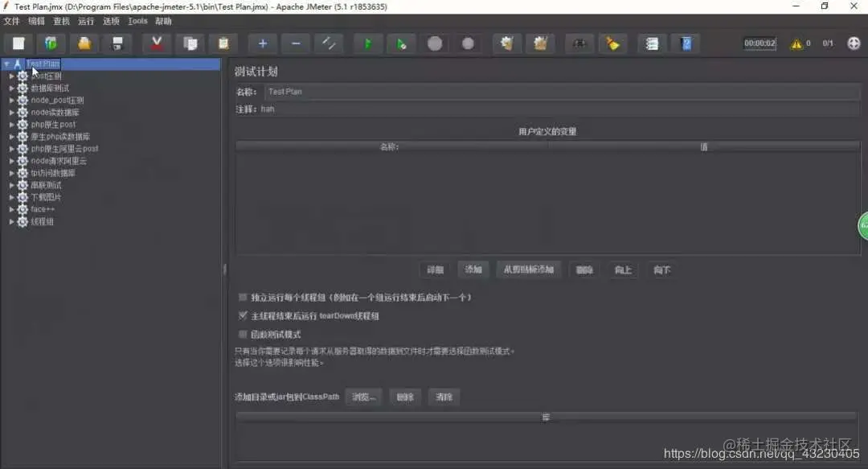868x469 pixels.
Task: Click the 清除 classpath button
Action: click(x=444, y=397)
